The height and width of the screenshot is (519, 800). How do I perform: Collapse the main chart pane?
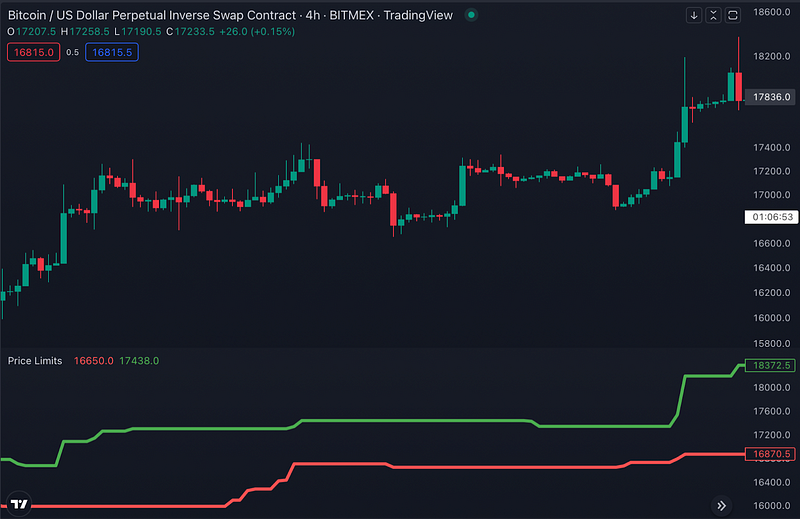click(x=713, y=15)
